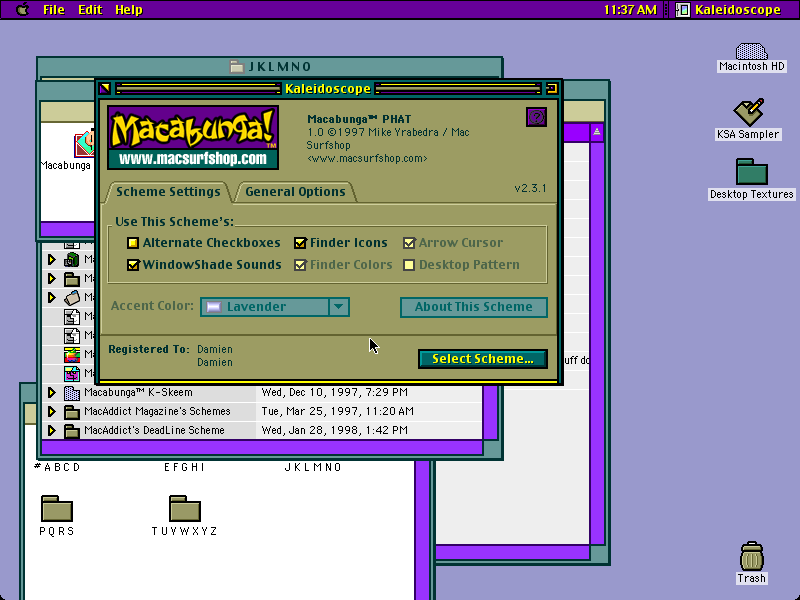Select the Macintosh HD desktop icon

(x=752, y=57)
